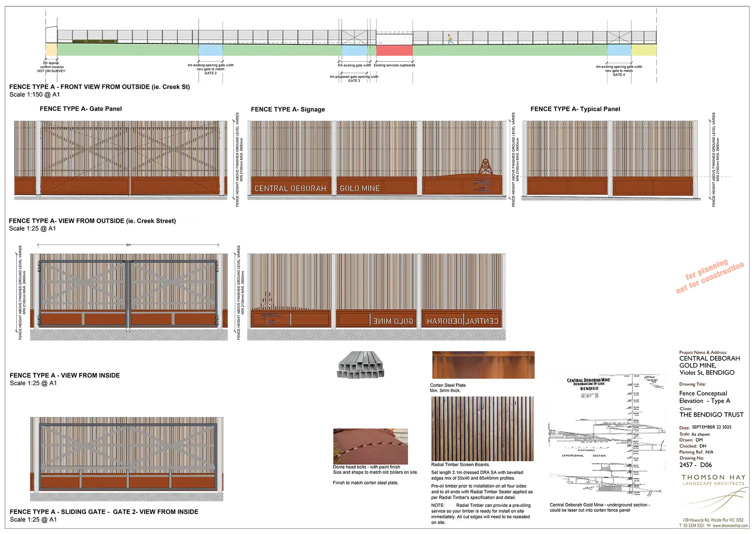Click the client name 'THE BENDIGO TRUST'
756x534 pixels.
(712, 415)
